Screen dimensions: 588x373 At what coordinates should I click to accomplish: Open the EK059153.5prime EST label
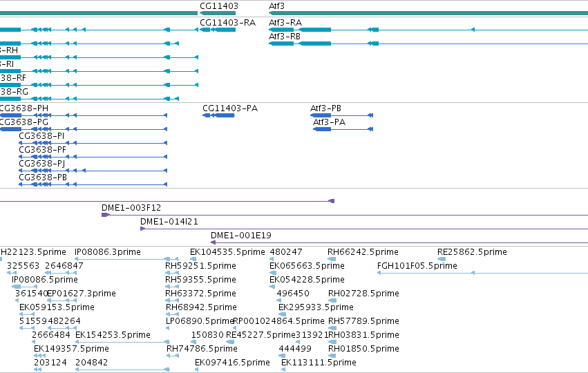(57, 307)
